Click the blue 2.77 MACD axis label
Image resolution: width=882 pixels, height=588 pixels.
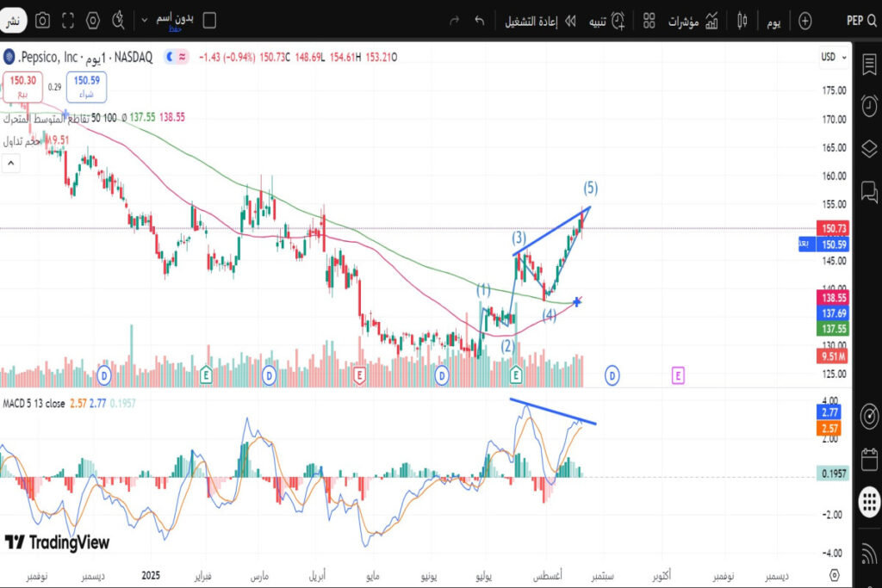coord(829,412)
